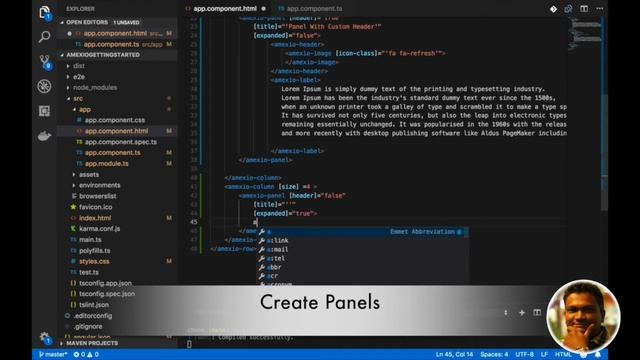This screenshot has height=360, width=640.
Task: Open index.html file
Action: click(95, 218)
